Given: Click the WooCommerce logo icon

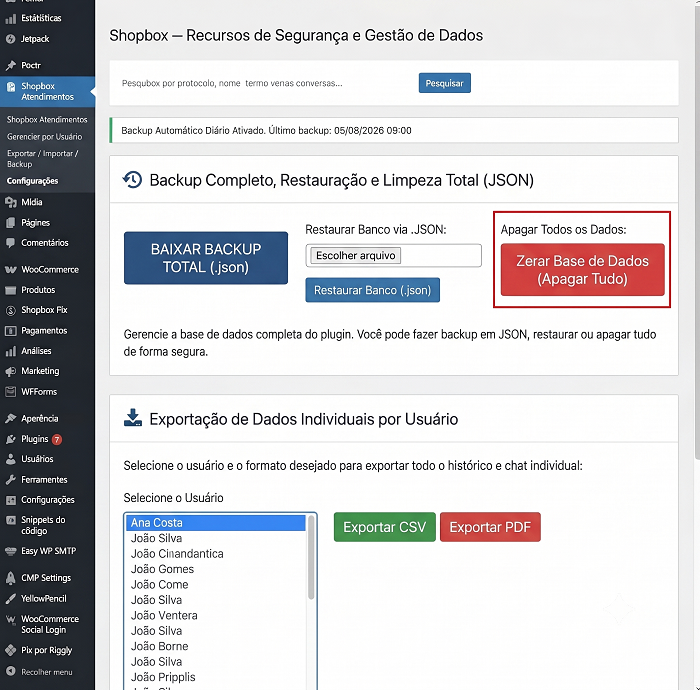Looking at the screenshot, I should 11,270.
